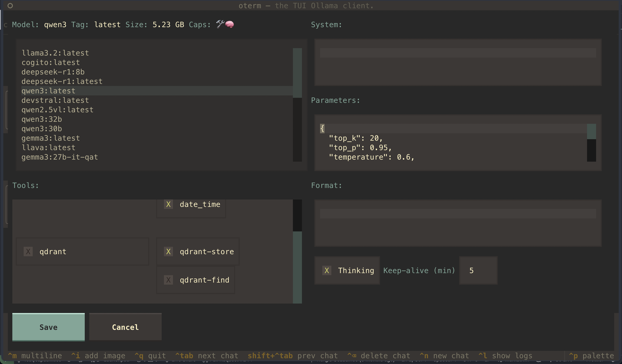This screenshot has height=364, width=622.
Task: Toggle the qdrant tool checkbox
Action: (x=28, y=252)
